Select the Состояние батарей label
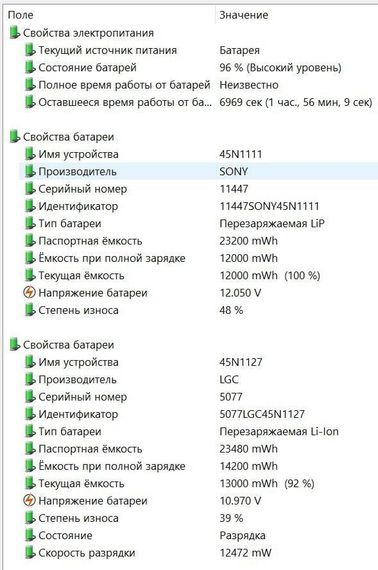 pos(87,68)
